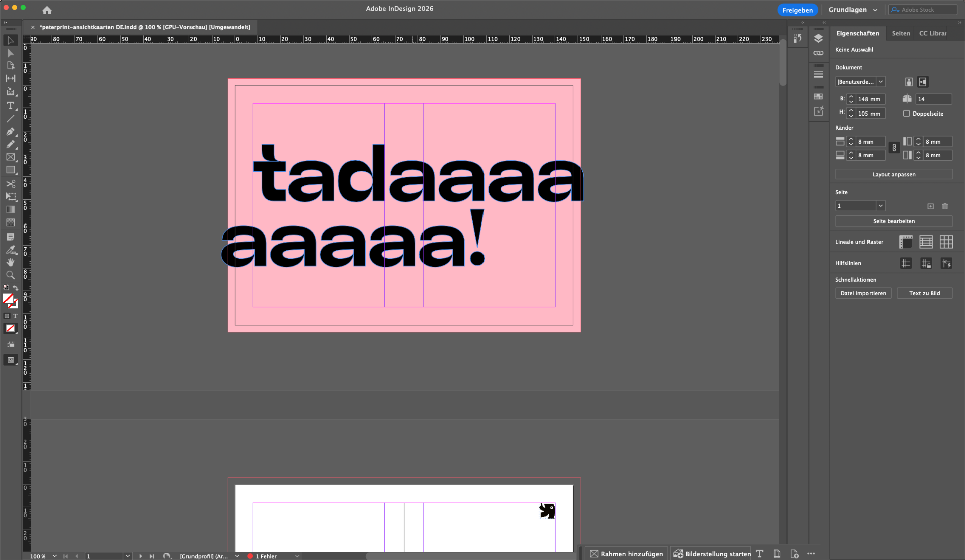Viewport: 965px width, 560px height.
Task: Select the Gradient Feather tool
Action: [10, 222]
